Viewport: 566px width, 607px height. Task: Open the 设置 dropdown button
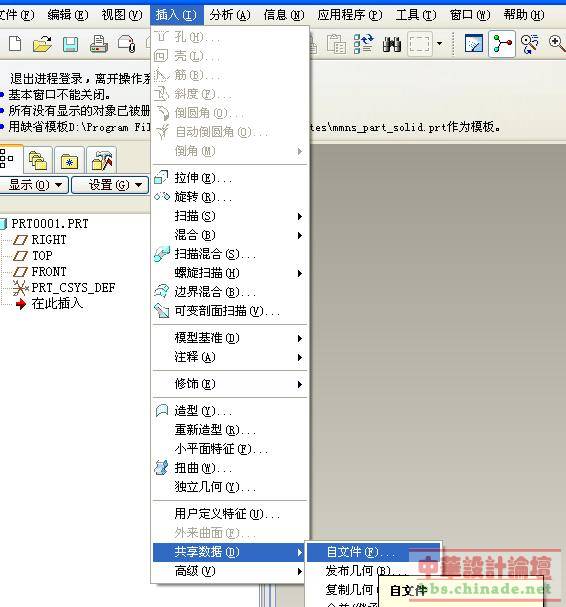110,185
